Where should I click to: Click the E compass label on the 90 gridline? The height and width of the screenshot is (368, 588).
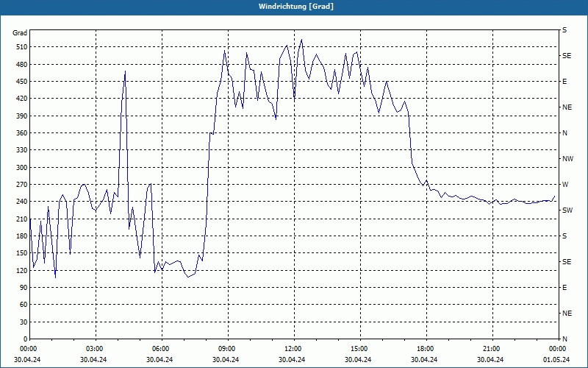tap(564, 288)
